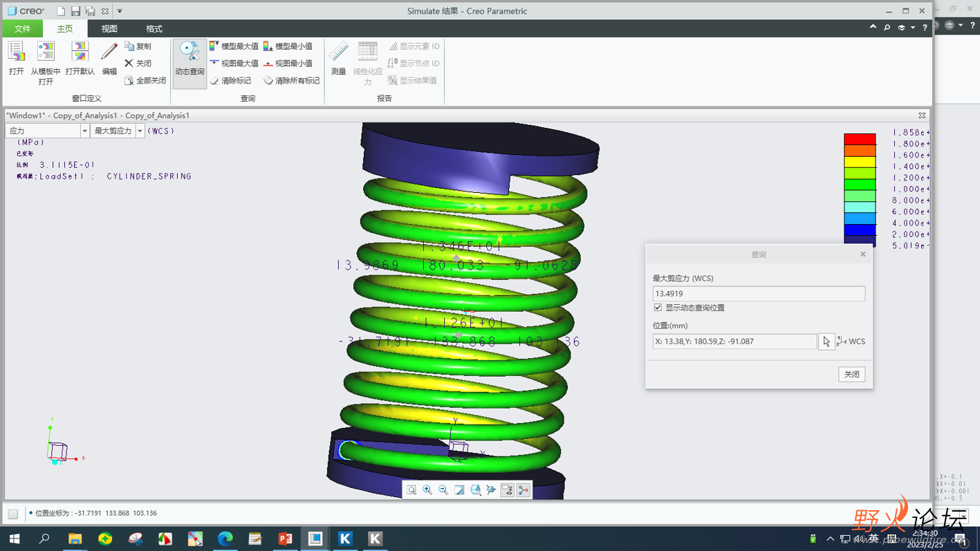Click save-as icon in quick access toolbar
Image resolution: width=980 pixels, height=551 pixels.
click(90, 11)
